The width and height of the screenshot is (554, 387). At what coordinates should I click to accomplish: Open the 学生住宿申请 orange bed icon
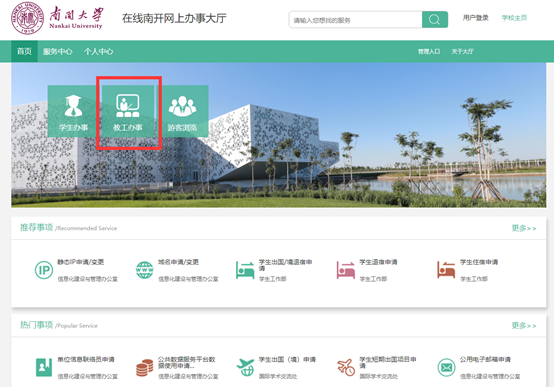(446, 270)
